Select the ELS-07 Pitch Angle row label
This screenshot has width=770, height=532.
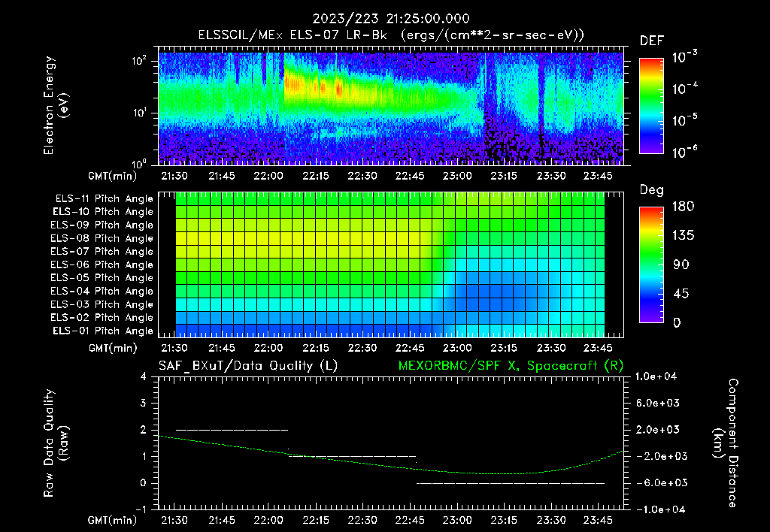pyautogui.click(x=102, y=252)
